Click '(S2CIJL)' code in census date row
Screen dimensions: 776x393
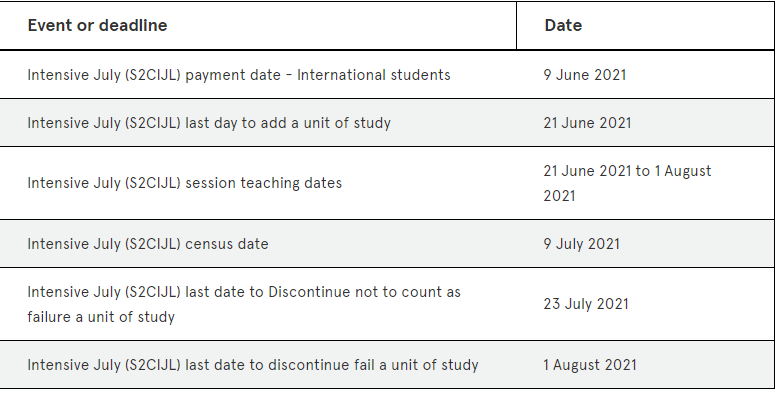[x=153, y=244]
